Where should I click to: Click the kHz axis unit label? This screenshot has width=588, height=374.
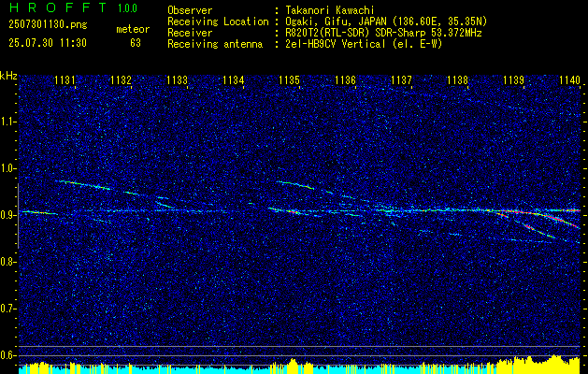(x=8, y=76)
